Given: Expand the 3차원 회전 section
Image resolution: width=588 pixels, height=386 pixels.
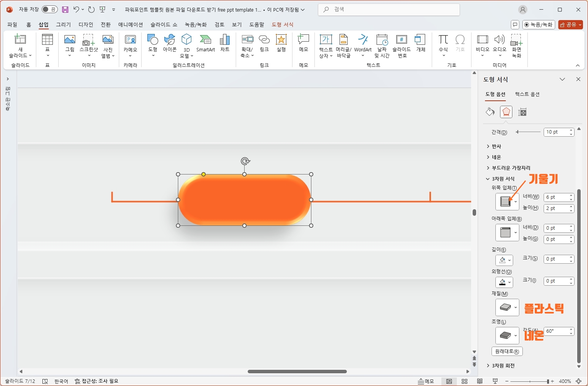Looking at the screenshot, I should click(x=500, y=366).
